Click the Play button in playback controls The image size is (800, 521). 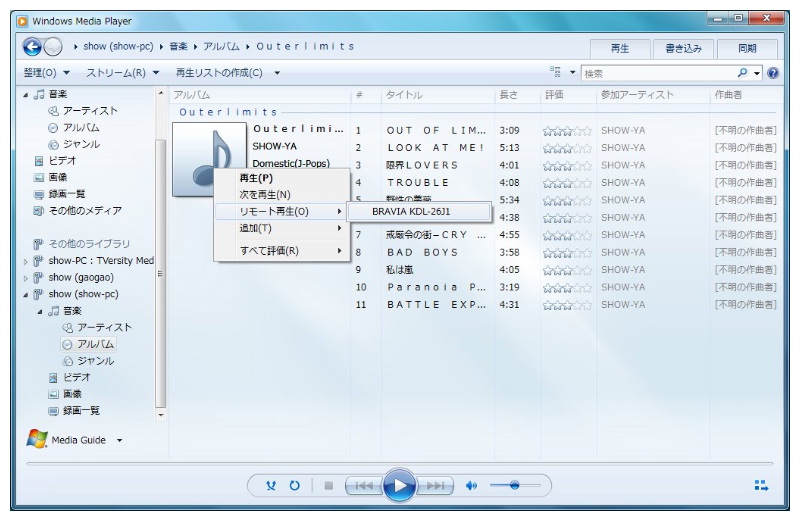click(398, 486)
